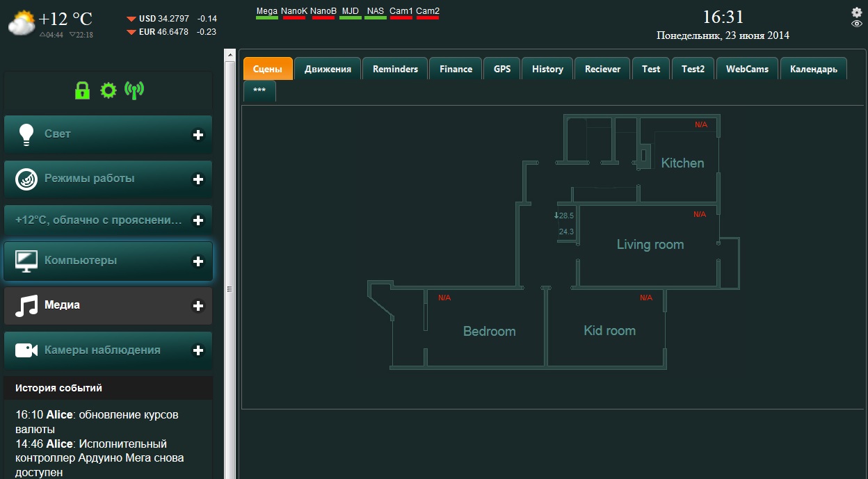Switch to the Сцены tab
Image resolution: width=868 pixels, height=479 pixels.
(268, 69)
